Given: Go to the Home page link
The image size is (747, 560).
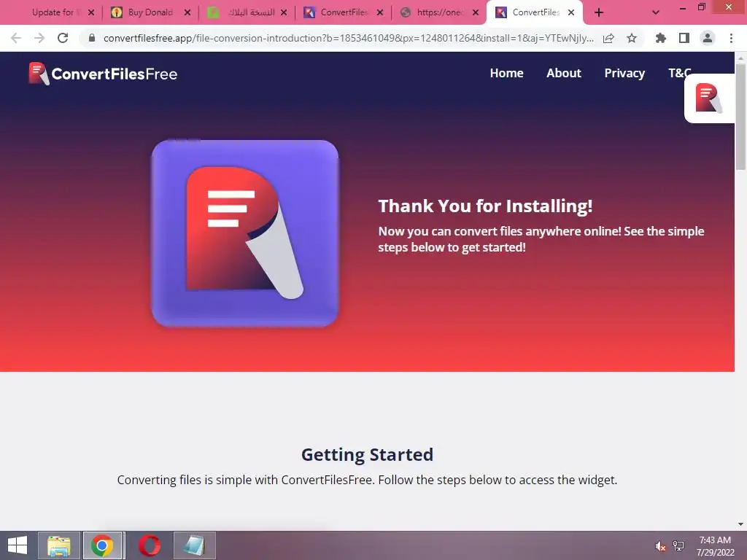Looking at the screenshot, I should click(506, 73).
